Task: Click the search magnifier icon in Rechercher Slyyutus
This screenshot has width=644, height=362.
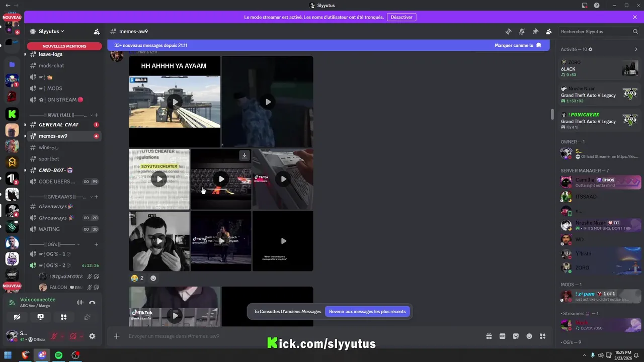Action: (x=635, y=31)
